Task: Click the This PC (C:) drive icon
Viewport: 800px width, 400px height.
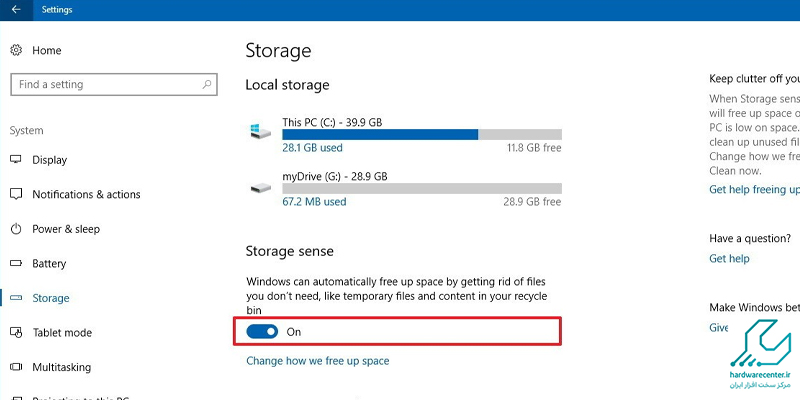Action: pos(261,132)
